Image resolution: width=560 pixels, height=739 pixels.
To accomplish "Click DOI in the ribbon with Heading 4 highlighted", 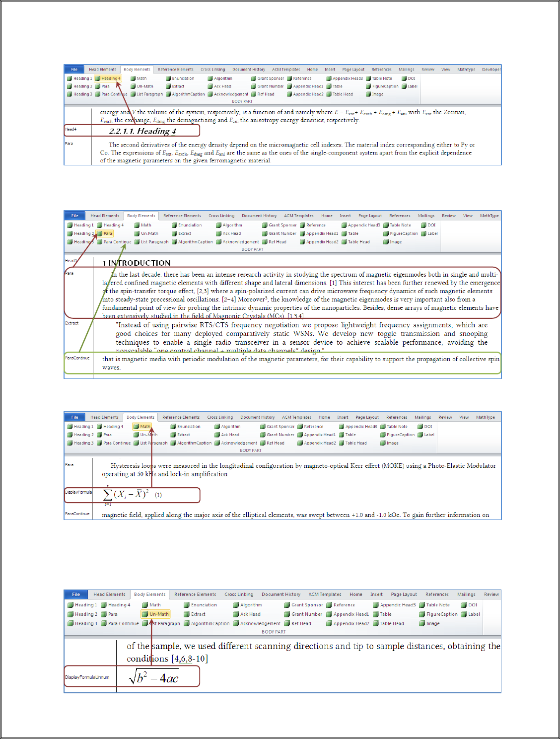I will coord(408,78).
